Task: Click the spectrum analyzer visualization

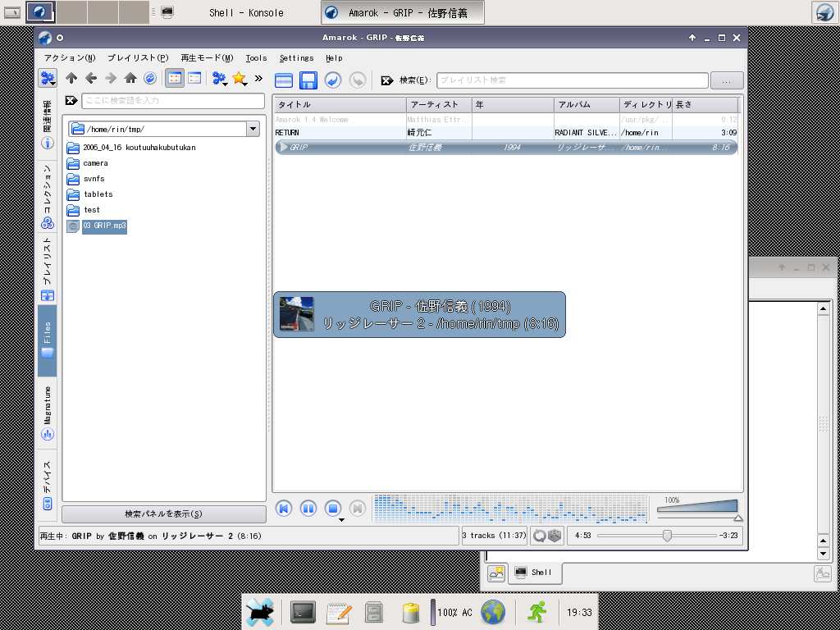Action: (511, 508)
